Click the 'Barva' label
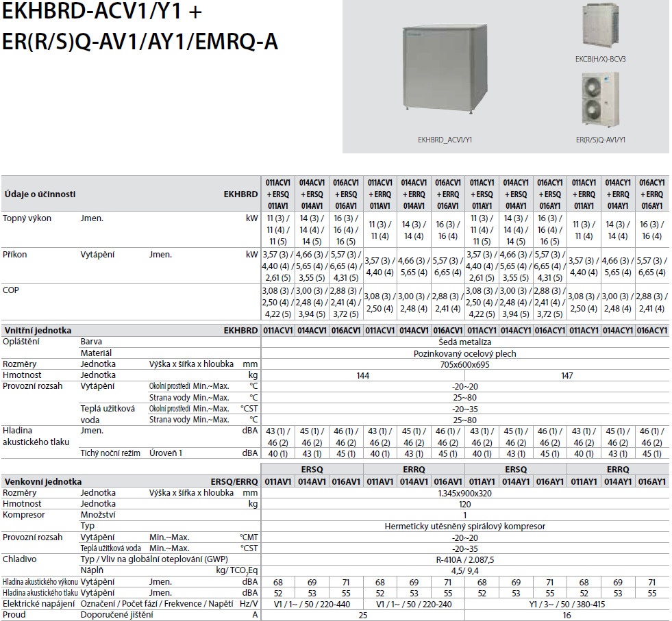The width and height of the screenshot is (672, 621). coord(91,342)
